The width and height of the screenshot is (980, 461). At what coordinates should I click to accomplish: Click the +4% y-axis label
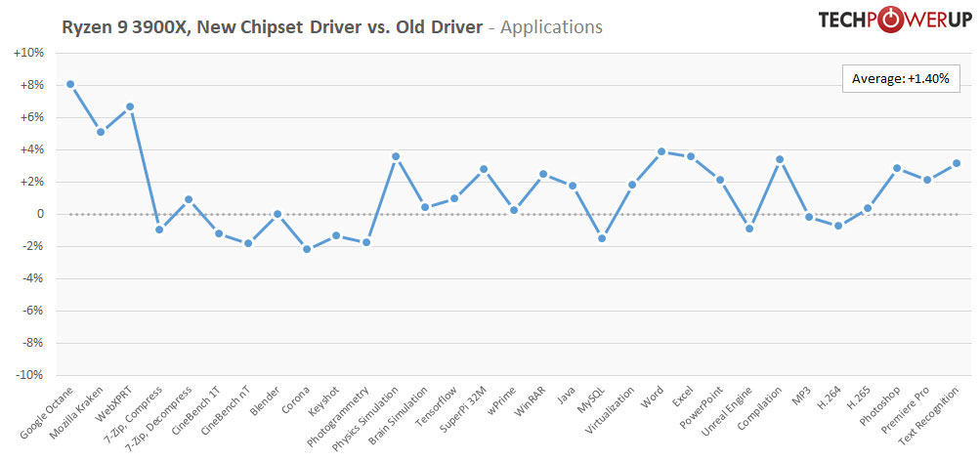point(31,149)
